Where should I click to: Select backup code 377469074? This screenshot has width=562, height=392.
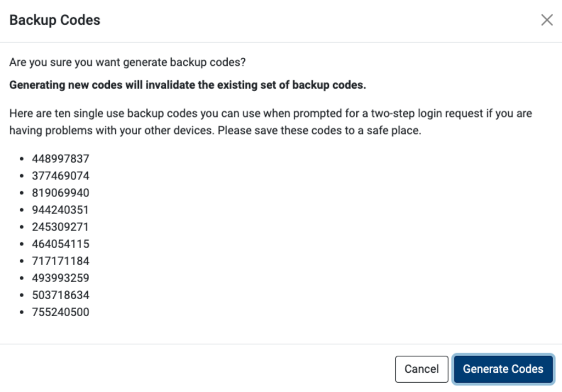point(60,175)
